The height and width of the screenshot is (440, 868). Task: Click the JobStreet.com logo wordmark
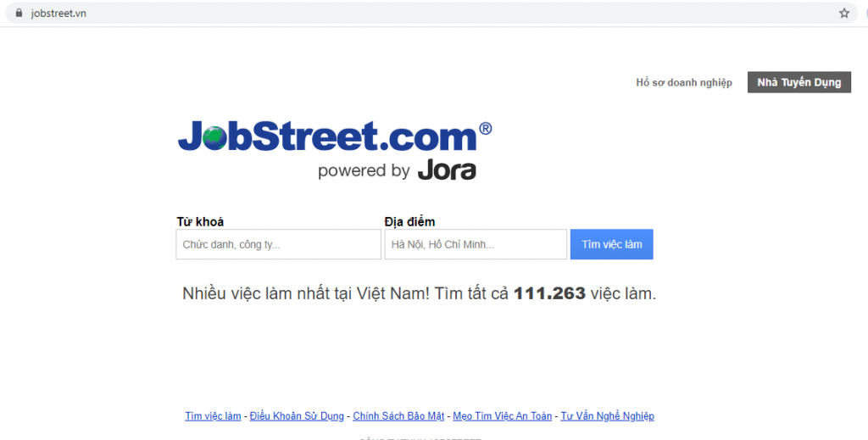327,136
